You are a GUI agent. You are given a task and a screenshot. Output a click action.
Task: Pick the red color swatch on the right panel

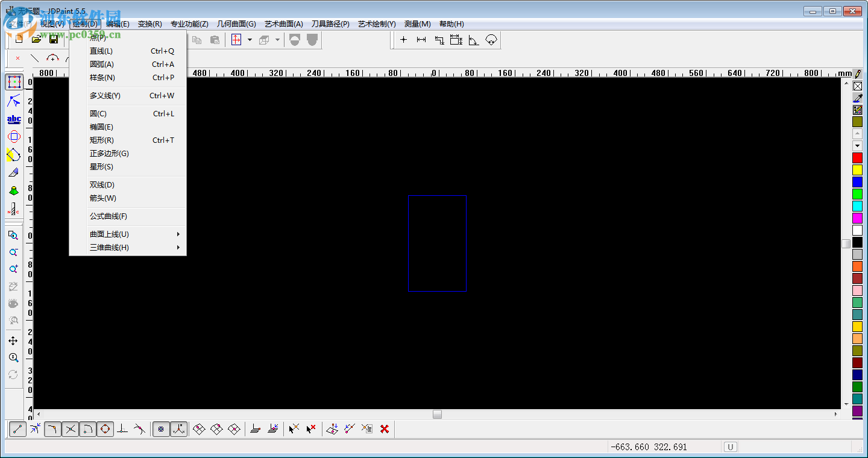point(858,157)
